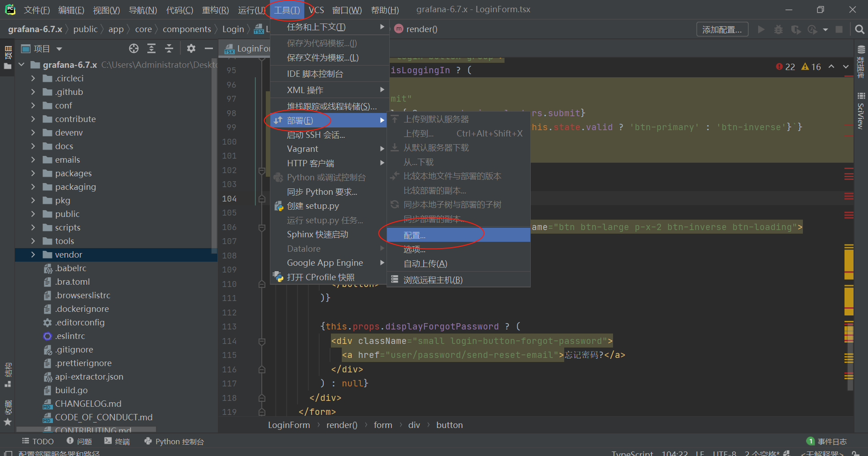Expand the scripts folder
This screenshot has height=456, width=868.
point(33,227)
